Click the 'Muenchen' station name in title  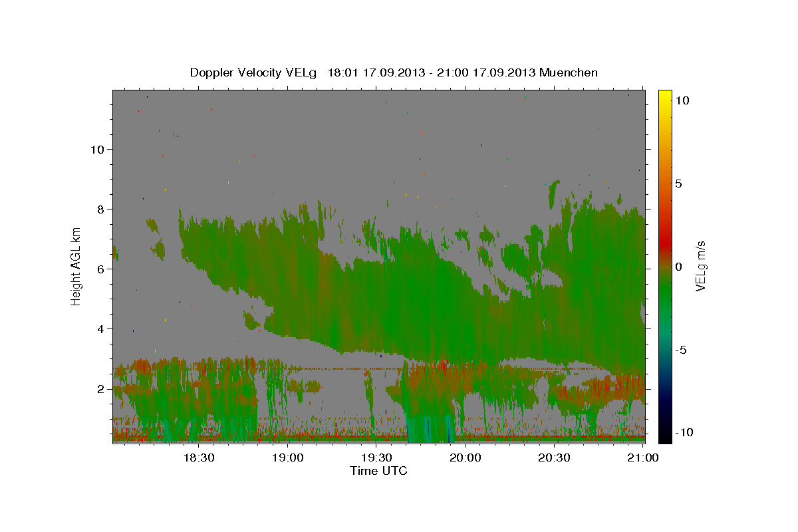(569, 72)
